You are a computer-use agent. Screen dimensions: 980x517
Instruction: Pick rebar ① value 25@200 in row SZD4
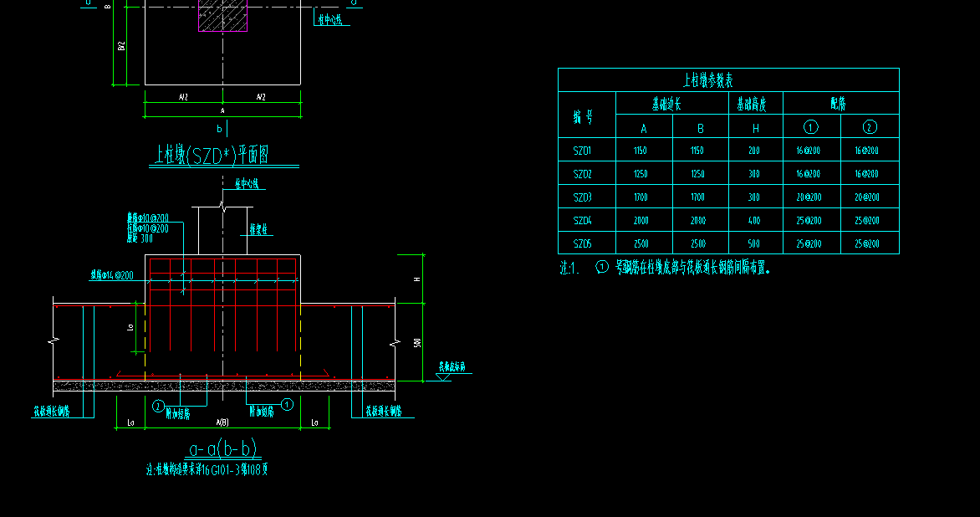pyautogui.click(x=809, y=221)
